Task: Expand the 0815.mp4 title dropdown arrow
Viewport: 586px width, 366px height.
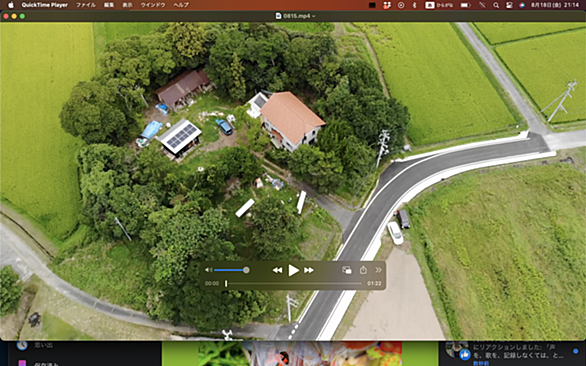Action: (x=314, y=16)
